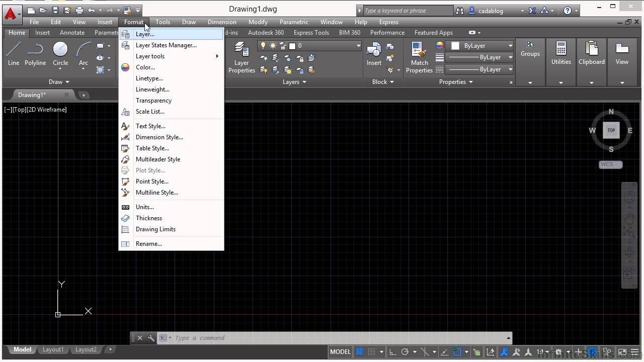Click the Open file quick-access icon

coord(43,10)
